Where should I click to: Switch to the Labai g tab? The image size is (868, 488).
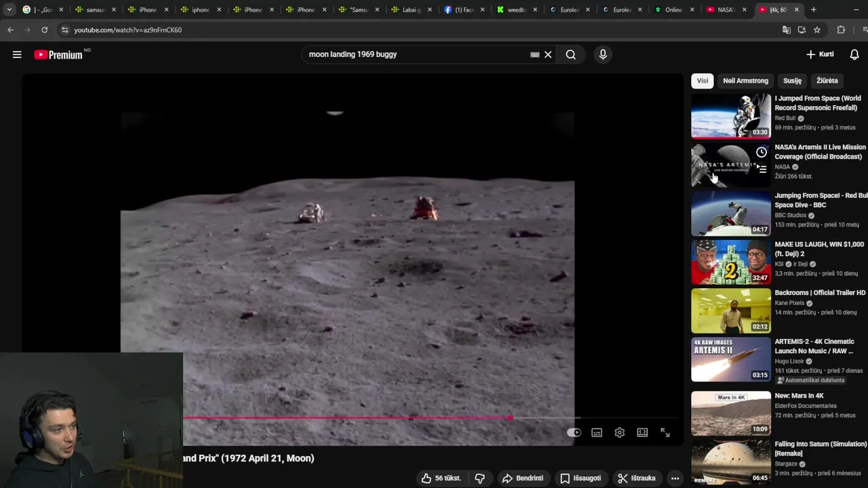[x=411, y=9]
